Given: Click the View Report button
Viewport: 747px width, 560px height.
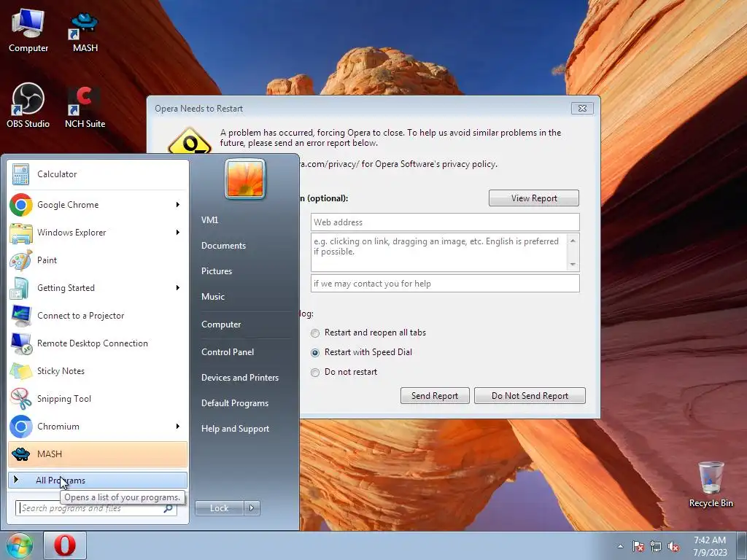Looking at the screenshot, I should 533,198.
